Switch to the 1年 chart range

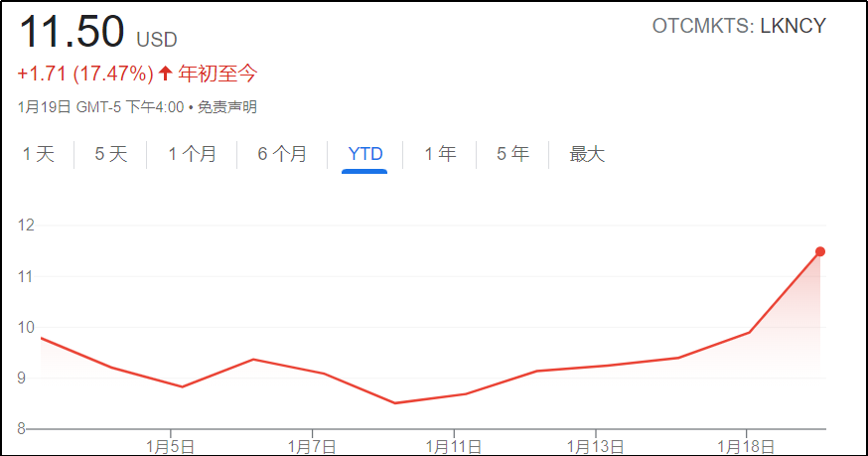(x=440, y=154)
